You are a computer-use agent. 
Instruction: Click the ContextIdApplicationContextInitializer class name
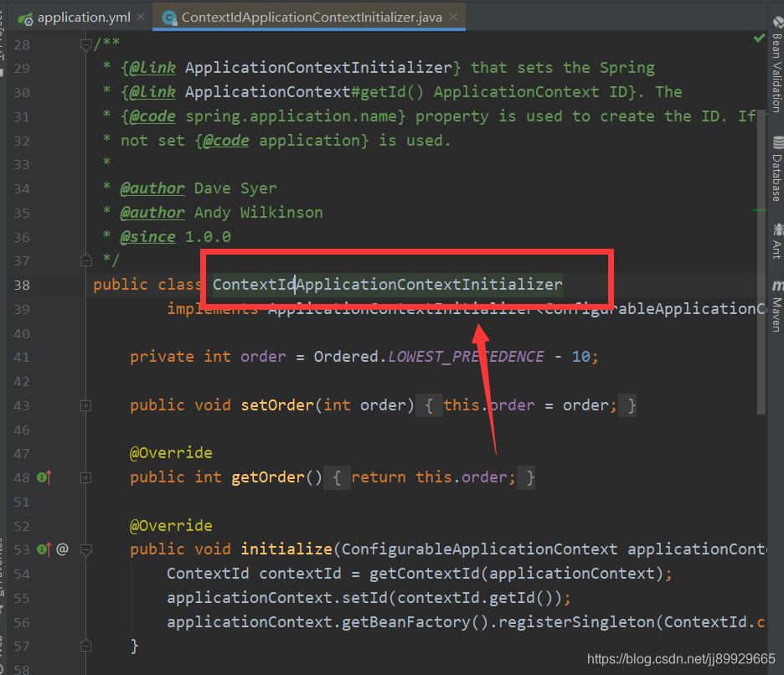pos(388,285)
